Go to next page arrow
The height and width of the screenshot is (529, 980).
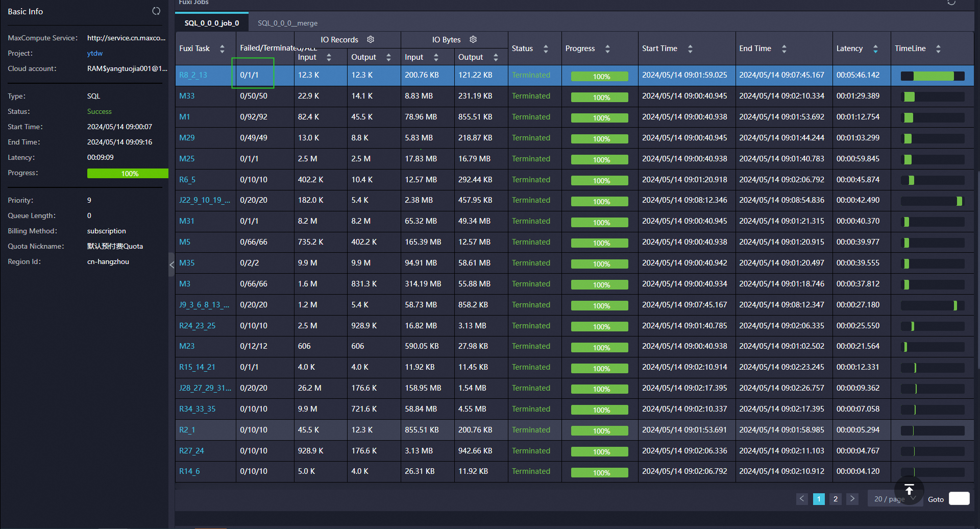tap(852, 499)
